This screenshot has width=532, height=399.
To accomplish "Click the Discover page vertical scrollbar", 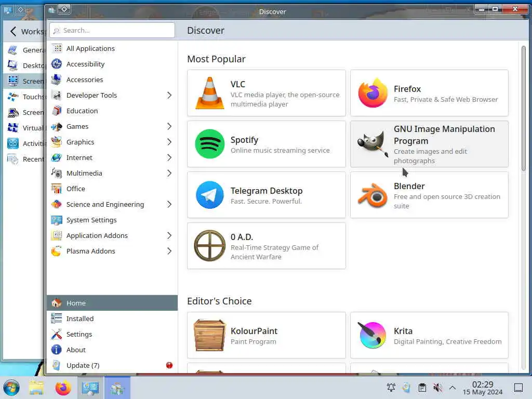I will pyautogui.click(x=524, y=109).
